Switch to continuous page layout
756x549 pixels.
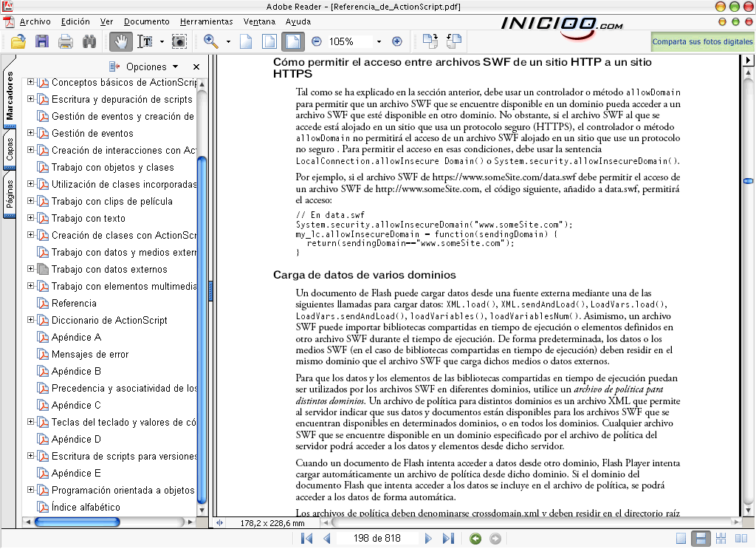coord(701,539)
